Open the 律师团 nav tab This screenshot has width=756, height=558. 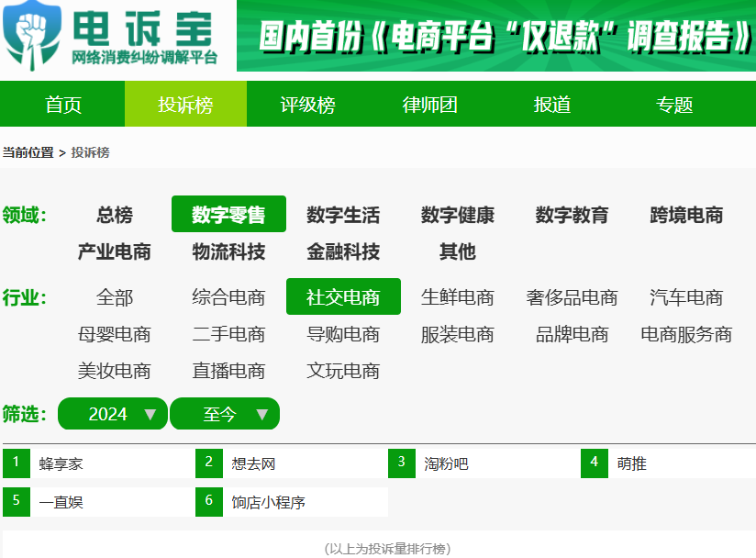tap(429, 105)
